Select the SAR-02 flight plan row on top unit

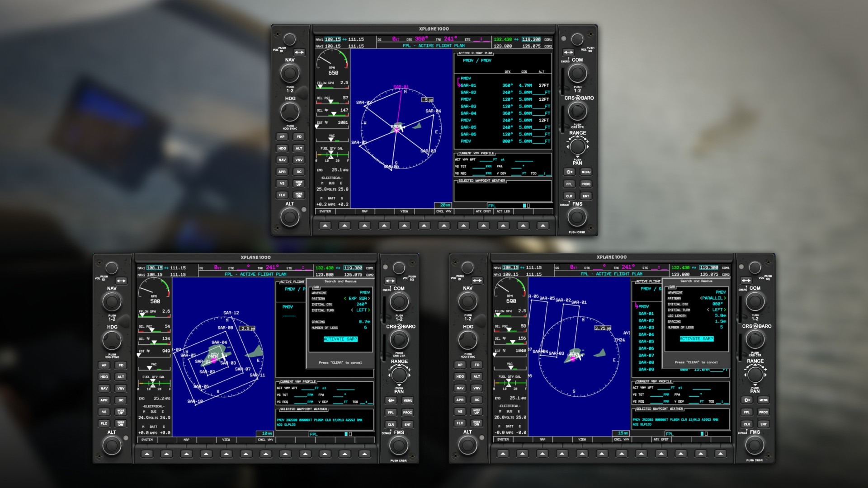click(505, 92)
